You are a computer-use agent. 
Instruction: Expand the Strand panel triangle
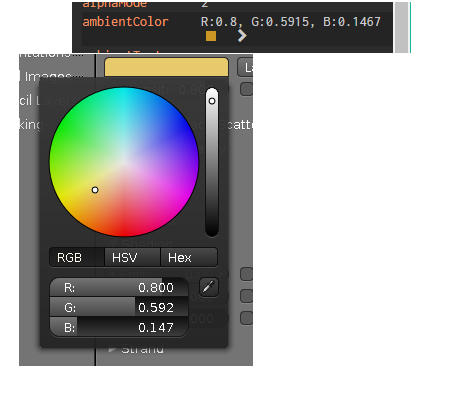point(112,349)
